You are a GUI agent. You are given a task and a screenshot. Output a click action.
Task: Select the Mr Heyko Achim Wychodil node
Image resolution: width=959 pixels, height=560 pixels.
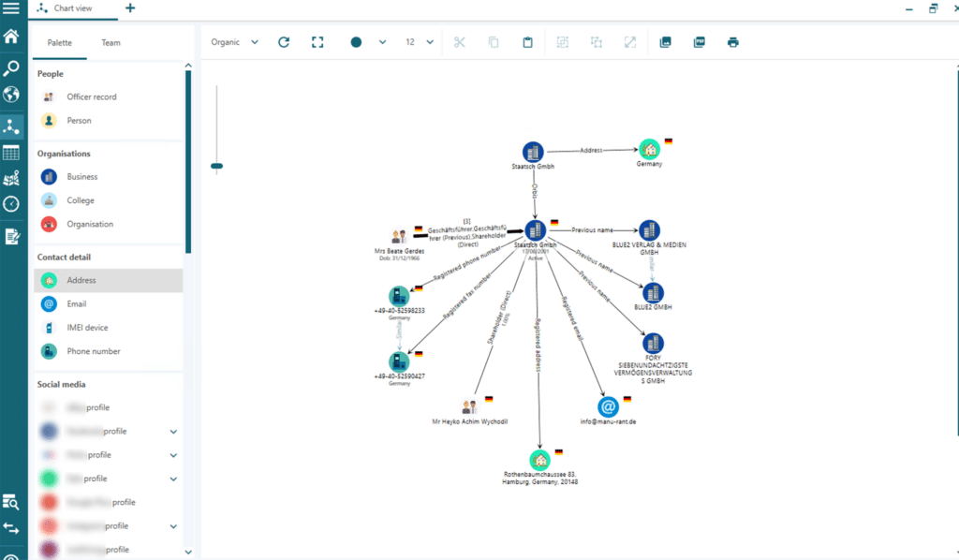[x=470, y=406]
